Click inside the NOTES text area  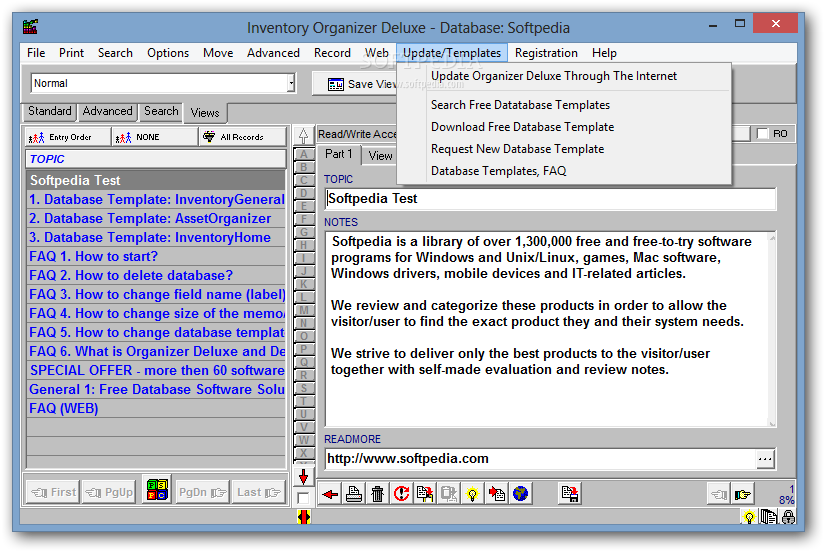(x=547, y=329)
